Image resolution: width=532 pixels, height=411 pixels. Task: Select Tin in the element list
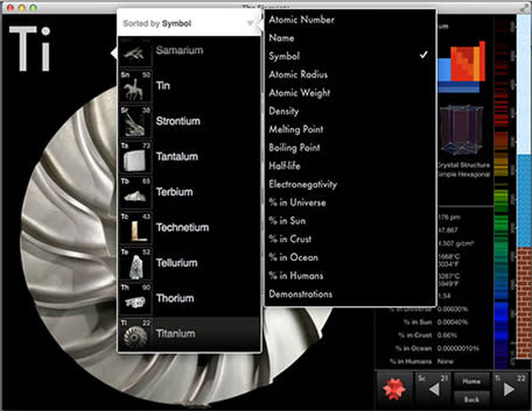pyautogui.click(x=189, y=86)
